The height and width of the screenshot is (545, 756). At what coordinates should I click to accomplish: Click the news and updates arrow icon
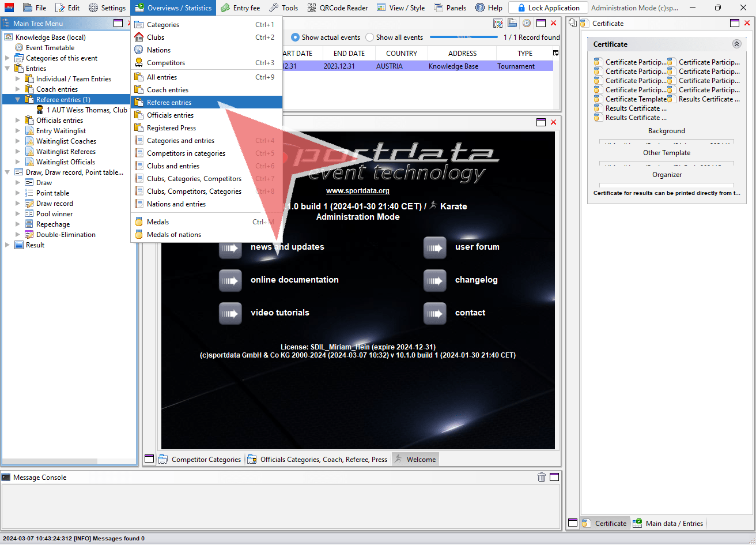point(230,247)
